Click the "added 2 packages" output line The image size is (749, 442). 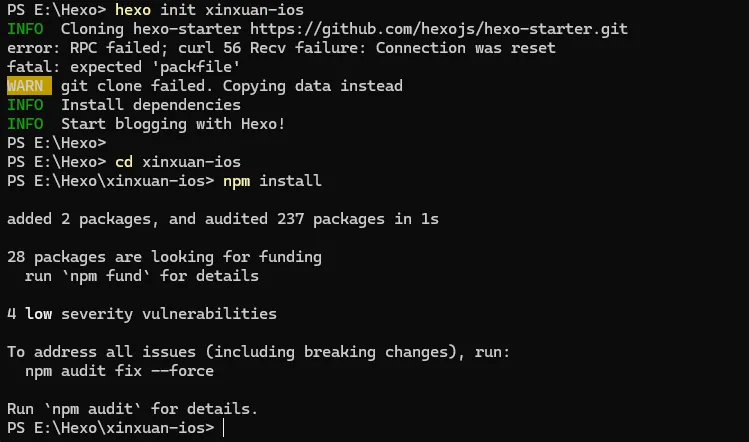coord(222,218)
